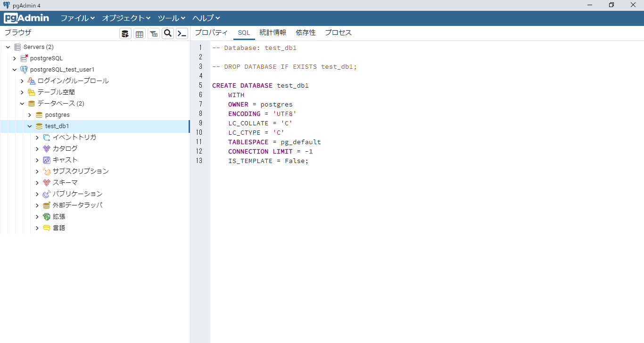Click the テーブル空間 folder icon
The width and height of the screenshot is (644, 343).
pyautogui.click(x=32, y=92)
